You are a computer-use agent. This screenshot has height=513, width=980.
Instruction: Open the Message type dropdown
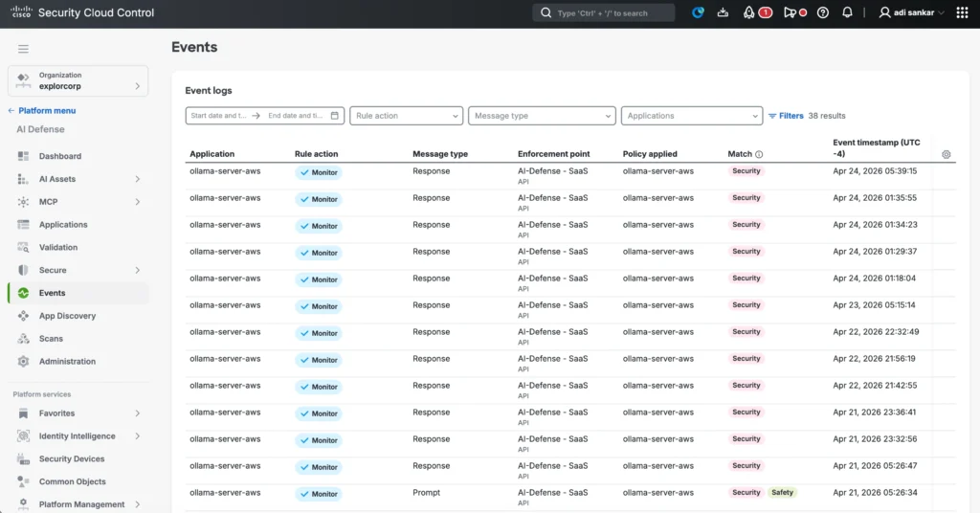(x=542, y=116)
